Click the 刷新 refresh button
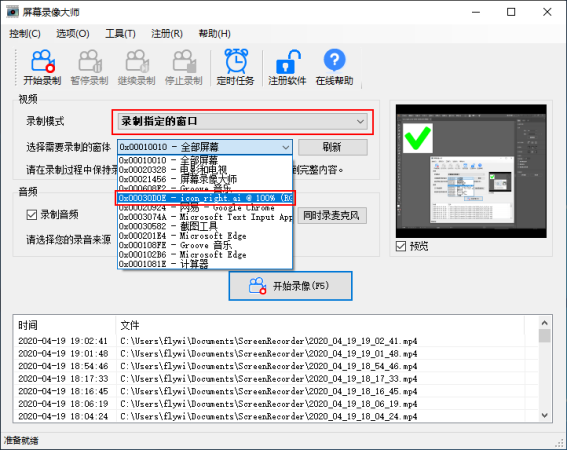 332,147
